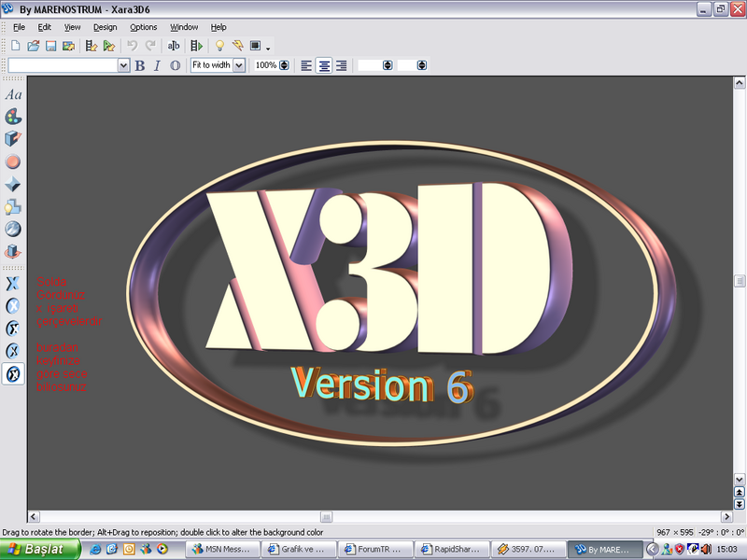Open the Design menu
This screenshot has height=560, width=747.
click(105, 27)
